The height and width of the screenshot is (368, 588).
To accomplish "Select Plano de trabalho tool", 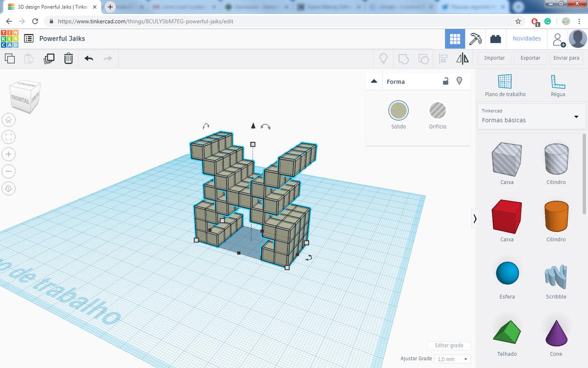I will click(505, 85).
